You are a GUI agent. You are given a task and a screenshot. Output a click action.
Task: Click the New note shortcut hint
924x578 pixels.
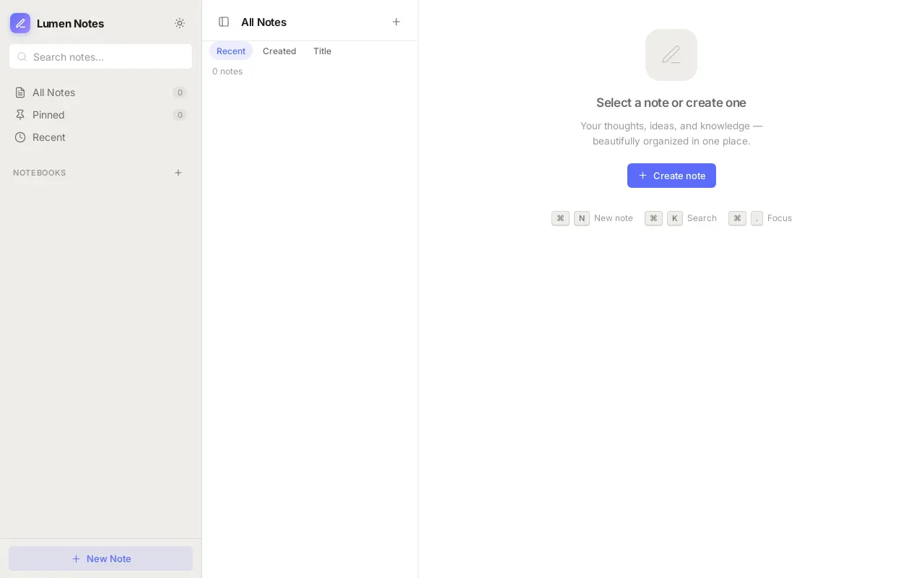tap(592, 218)
